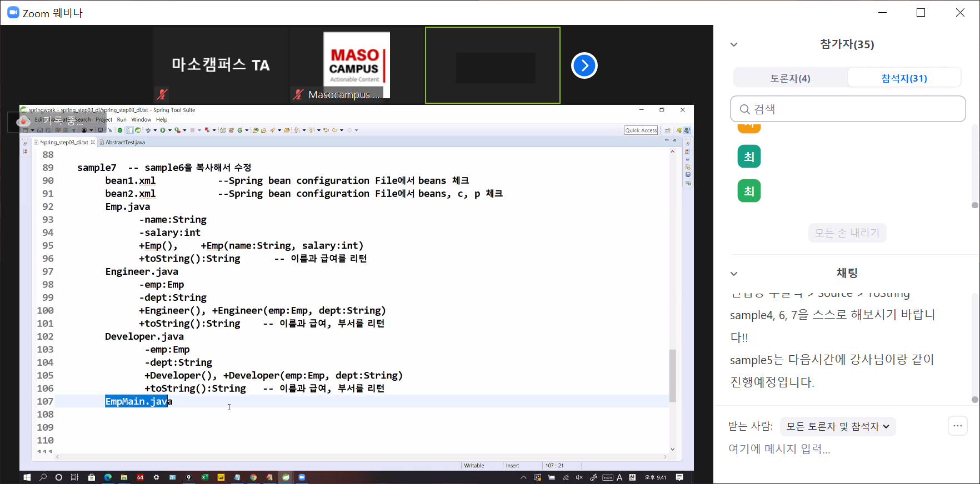
Task: Click the blue next-arrow to show more videos
Action: click(584, 65)
